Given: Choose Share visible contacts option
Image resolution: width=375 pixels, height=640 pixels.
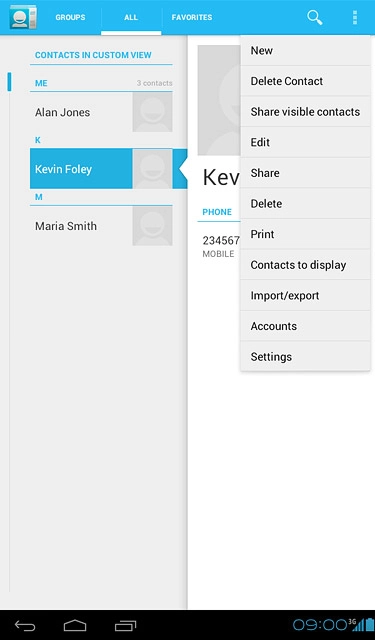Looking at the screenshot, I should coord(305,112).
